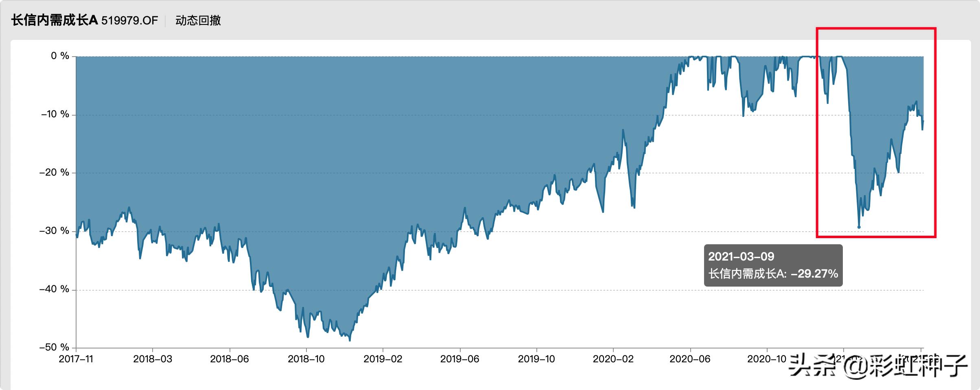This screenshot has height=390, width=980.
Task: Select the fund title 长信内需成长A
Action: [55, 20]
